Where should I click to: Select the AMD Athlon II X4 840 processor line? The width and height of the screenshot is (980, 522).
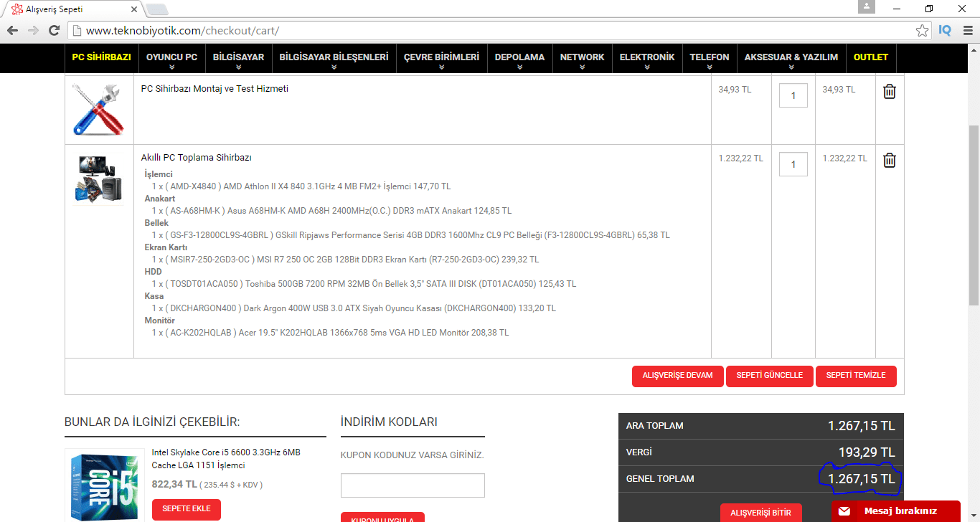tap(301, 186)
